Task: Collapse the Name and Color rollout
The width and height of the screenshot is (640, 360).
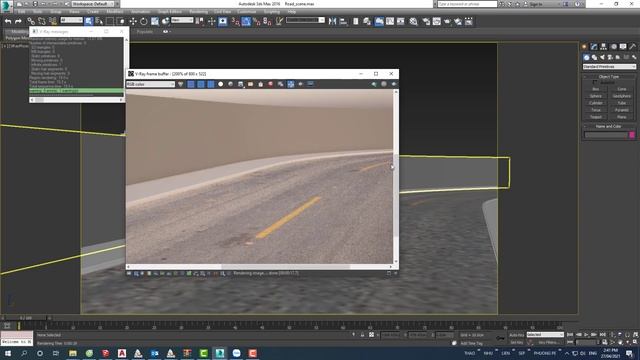Action: 609,126
